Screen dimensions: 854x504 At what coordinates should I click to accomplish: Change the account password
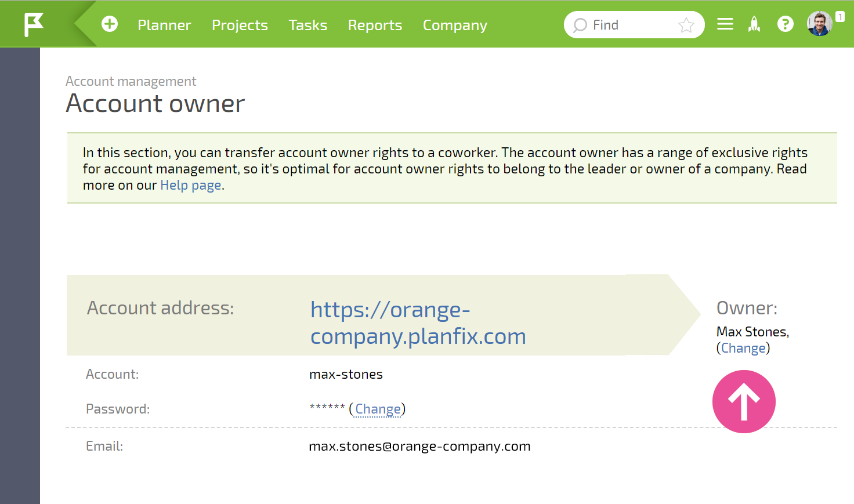click(x=378, y=409)
